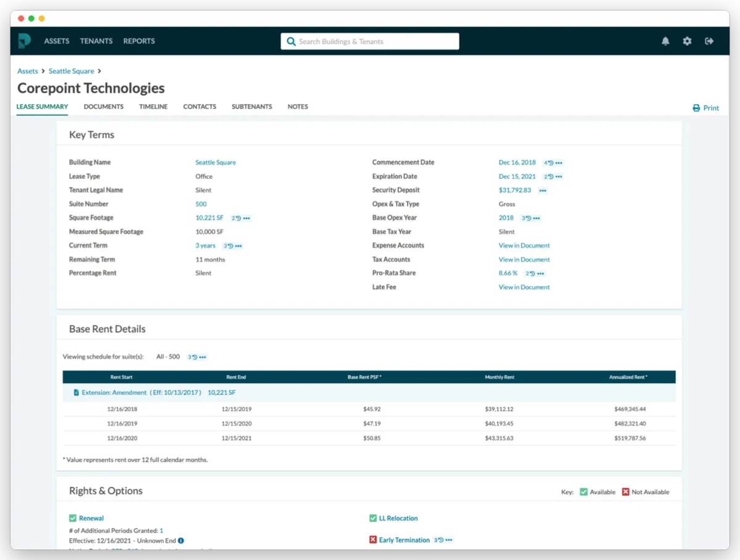Open the Seattle Square building name link

tap(215, 163)
